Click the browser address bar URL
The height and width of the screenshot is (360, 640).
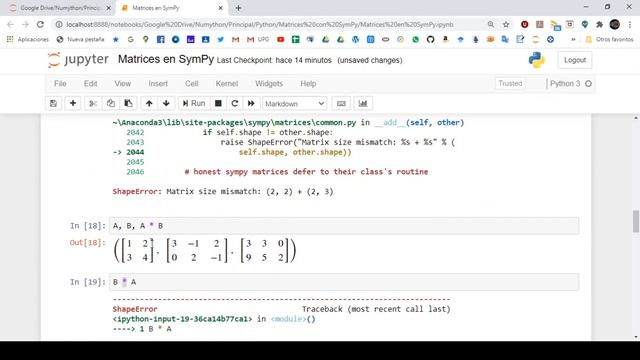coord(260,24)
